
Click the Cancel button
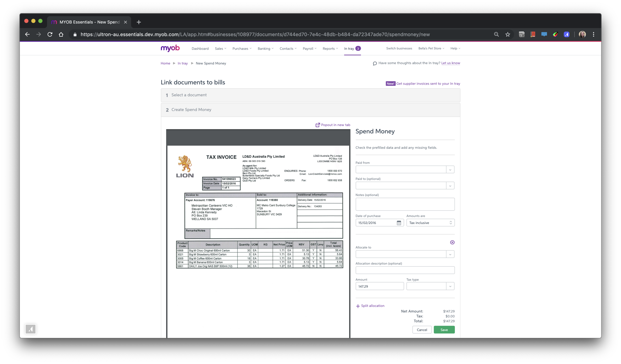coord(422,330)
